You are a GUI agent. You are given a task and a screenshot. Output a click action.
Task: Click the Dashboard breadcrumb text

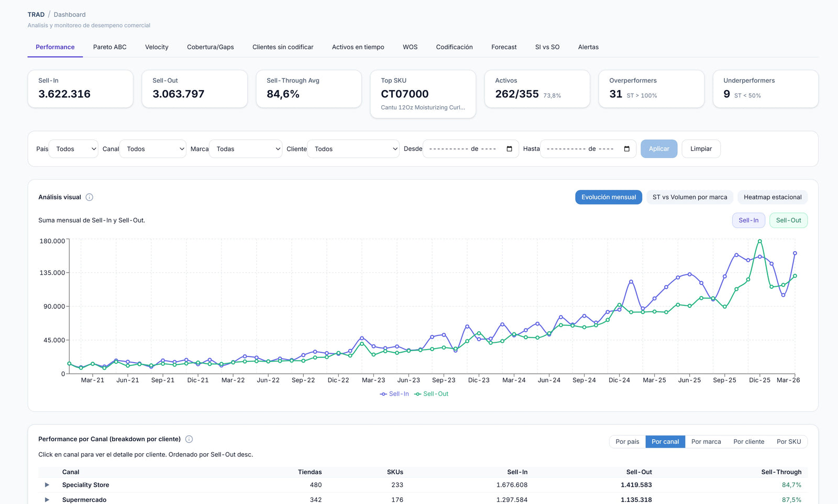[x=70, y=15]
